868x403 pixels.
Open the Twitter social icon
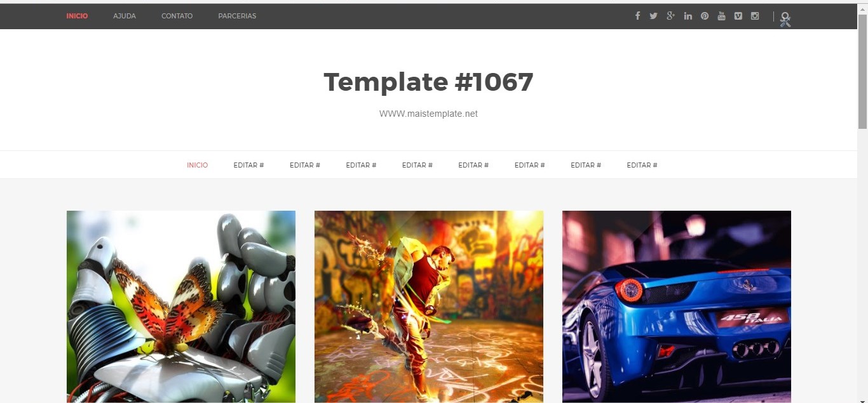pos(653,16)
